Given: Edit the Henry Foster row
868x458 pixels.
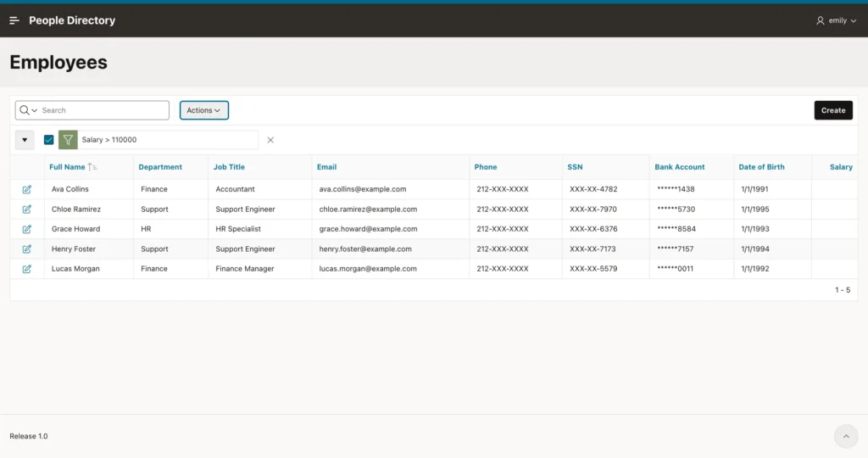Looking at the screenshot, I should coord(26,249).
